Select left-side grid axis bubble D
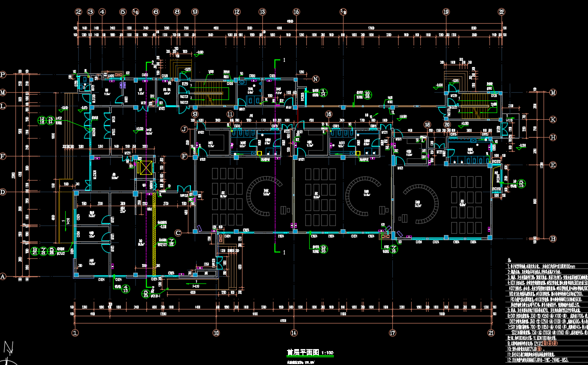Image resolution: width=588 pixels, height=365 pixels. point(3,192)
